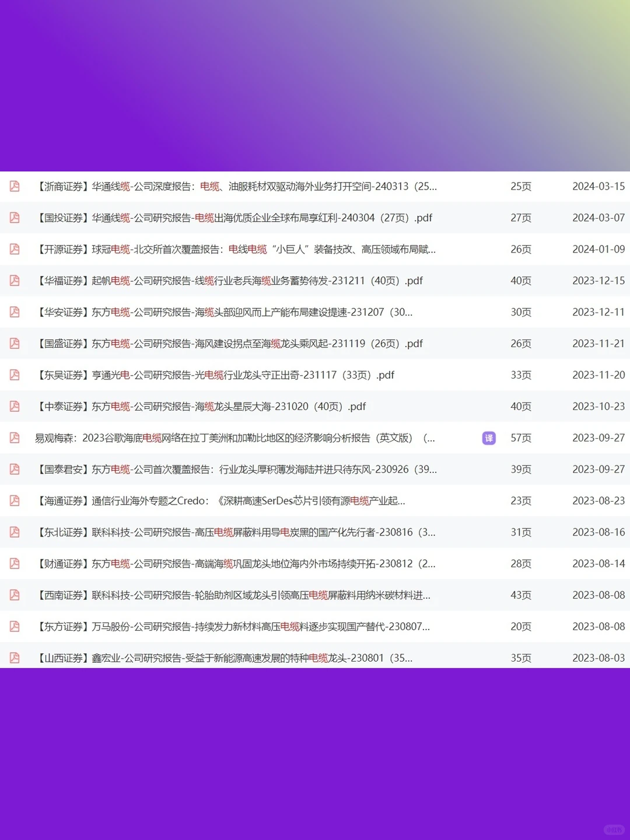Open 国盛证券 东方电缆 海风建设拐点 report
This screenshot has width=630, height=840.
click(x=229, y=344)
